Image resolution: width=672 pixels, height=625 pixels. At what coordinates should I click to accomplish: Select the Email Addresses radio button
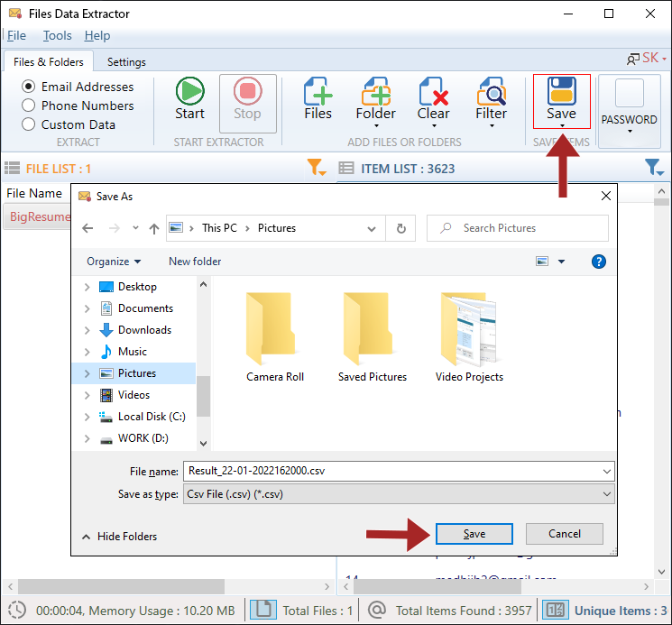click(29, 87)
